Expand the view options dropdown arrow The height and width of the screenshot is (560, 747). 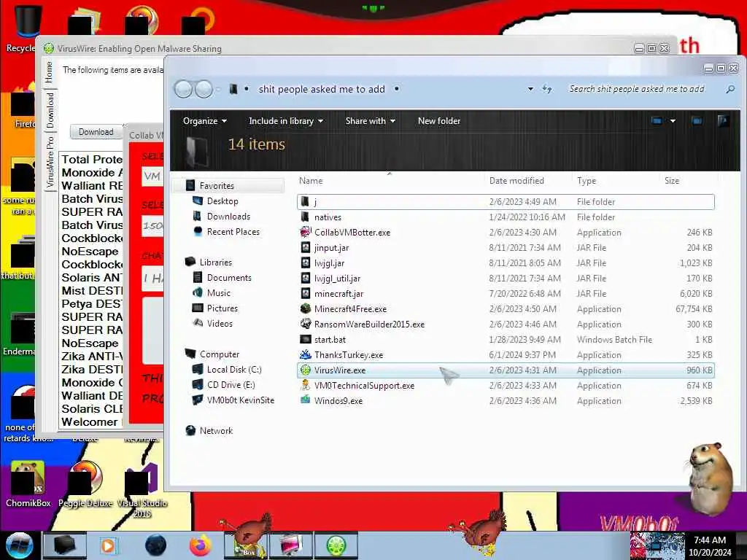pos(673,121)
